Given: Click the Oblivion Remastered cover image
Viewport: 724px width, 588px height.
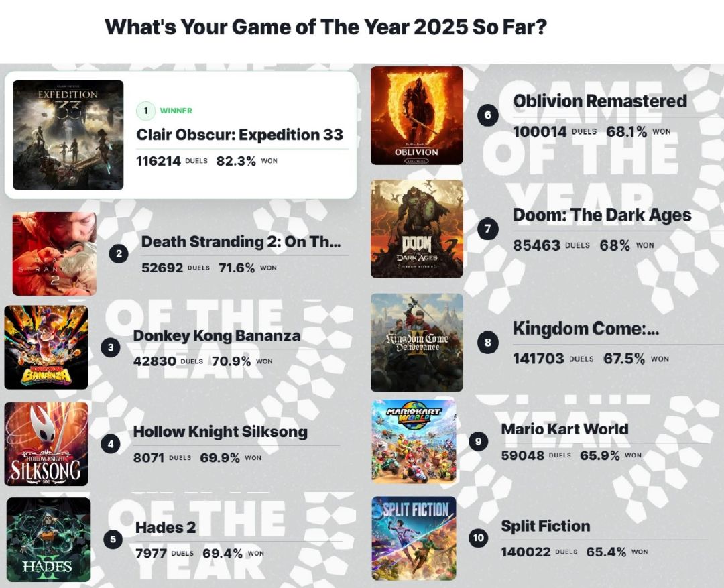Looking at the screenshot, I should pyautogui.click(x=416, y=115).
